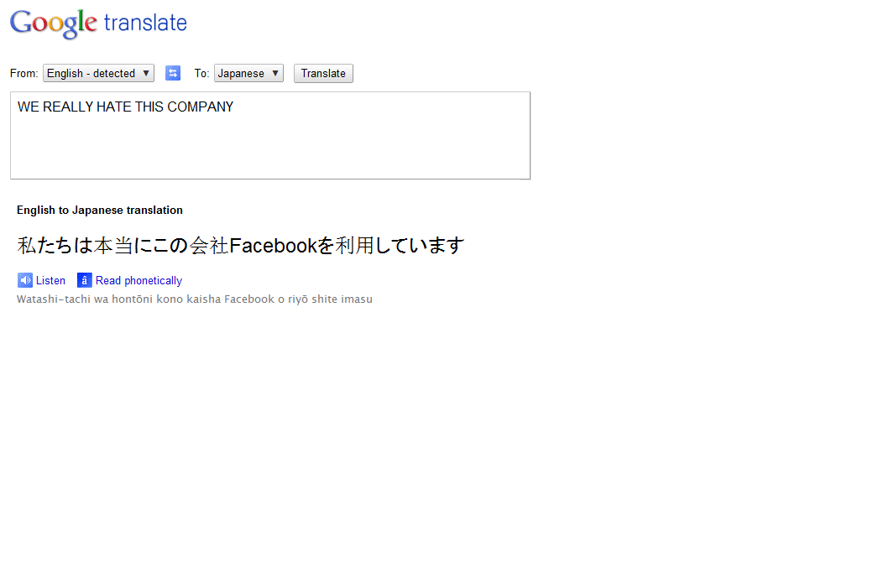The width and height of the screenshot is (873, 588).
Task: Click the 'From:' label
Action: [x=24, y=74]
